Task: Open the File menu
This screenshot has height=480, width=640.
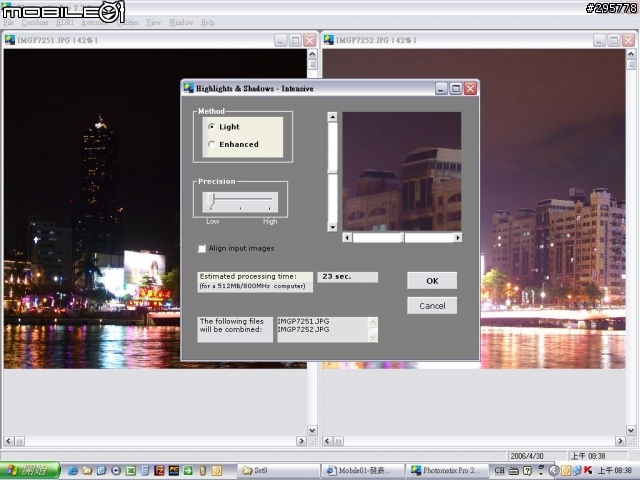Action: [x=8, y=22]
